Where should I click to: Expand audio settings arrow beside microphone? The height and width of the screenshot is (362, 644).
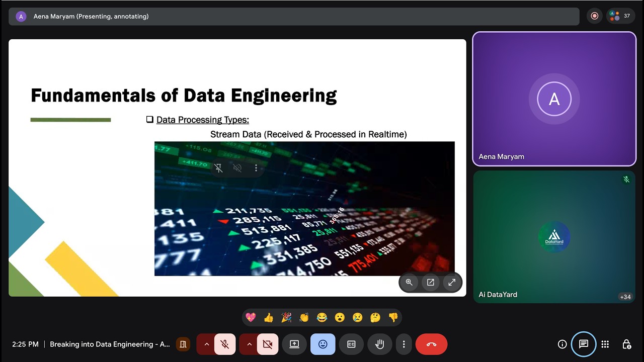[x=206, y=344]
